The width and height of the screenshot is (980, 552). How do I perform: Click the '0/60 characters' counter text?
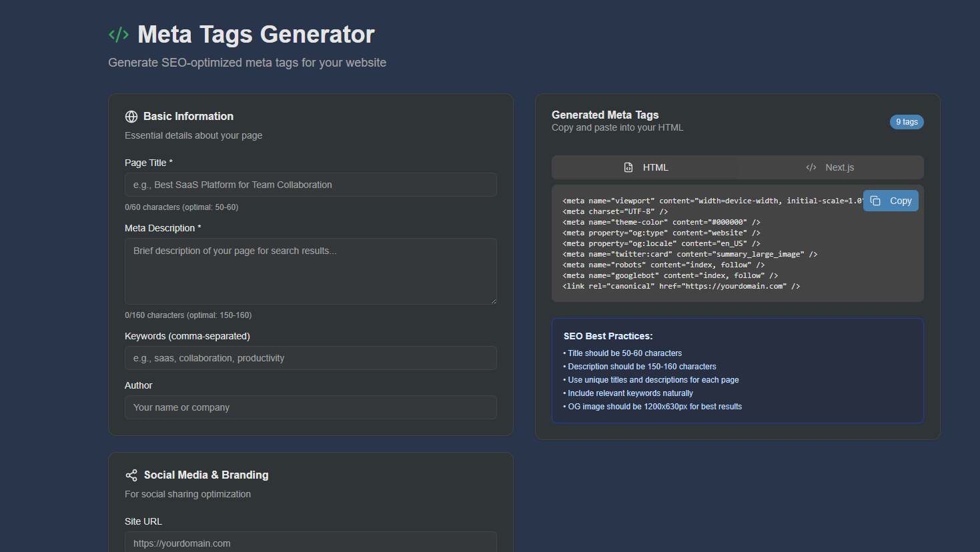(181, 207)
